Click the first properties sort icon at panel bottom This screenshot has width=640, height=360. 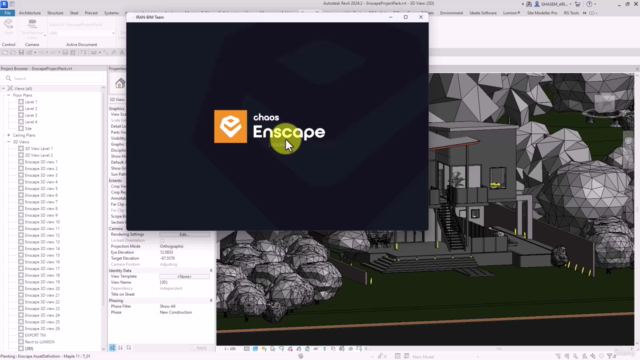coord(112,348)
